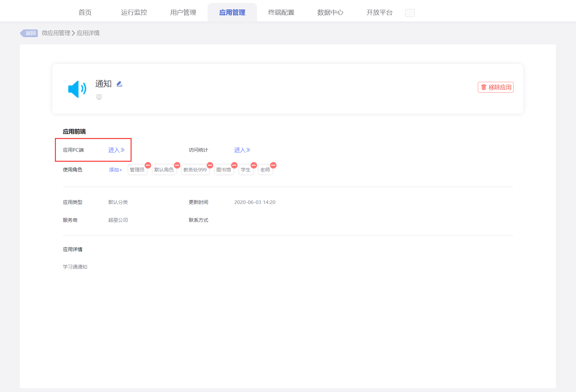Expand the nav overflow arrow after 开放平台

tap(410, 13)
